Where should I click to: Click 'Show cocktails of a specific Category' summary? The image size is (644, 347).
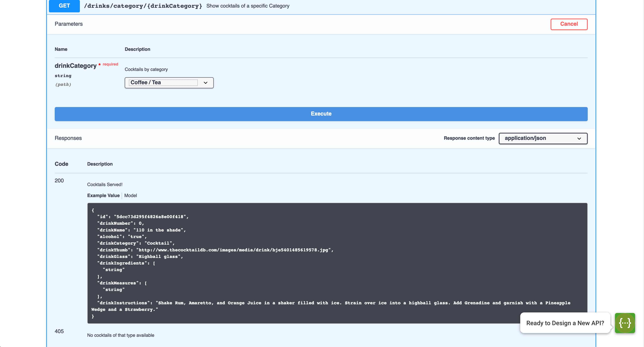pyautogui.click(x=248, y=6)
